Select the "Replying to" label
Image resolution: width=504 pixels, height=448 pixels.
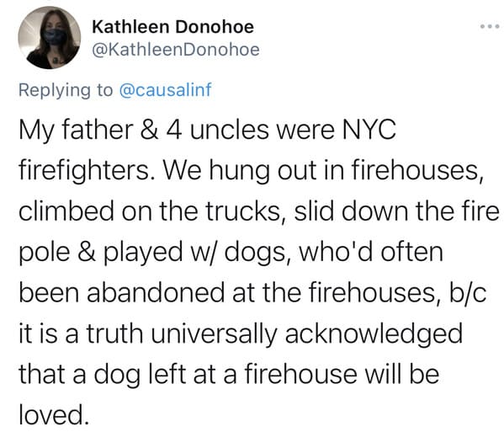pos(66,90)
